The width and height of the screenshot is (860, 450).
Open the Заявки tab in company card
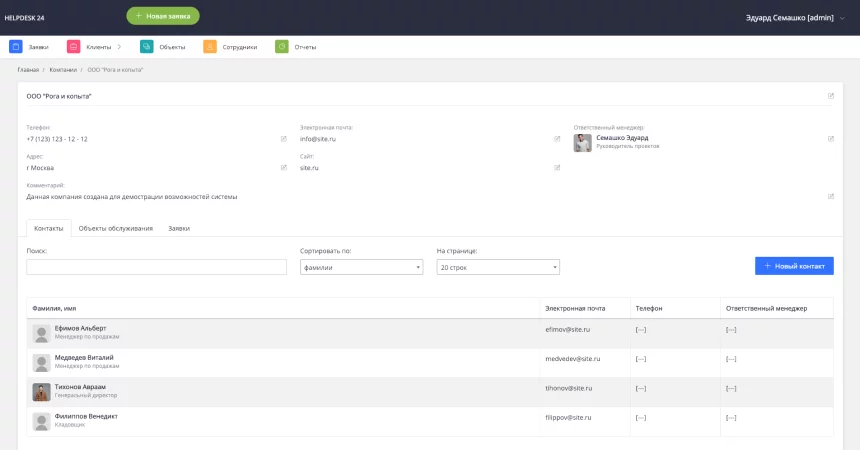point(179,229)
